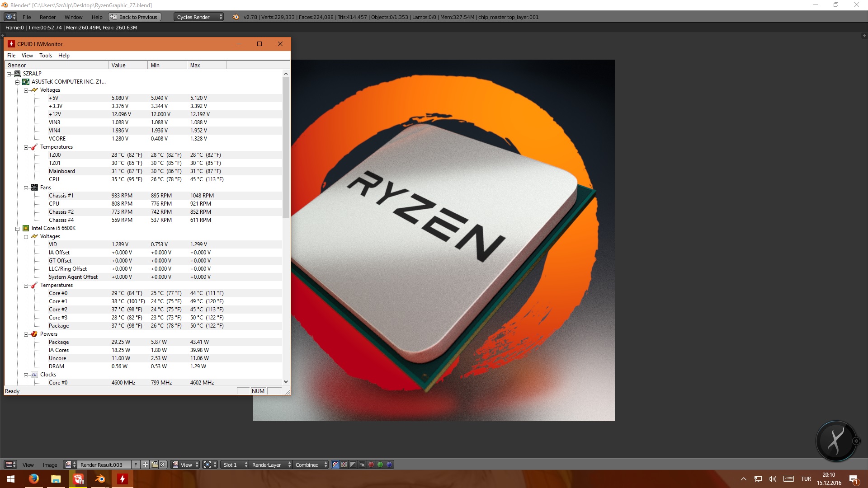This screenshot has width=868, height=488.
Task: Click the Min column header
Action: coord(167,65)
